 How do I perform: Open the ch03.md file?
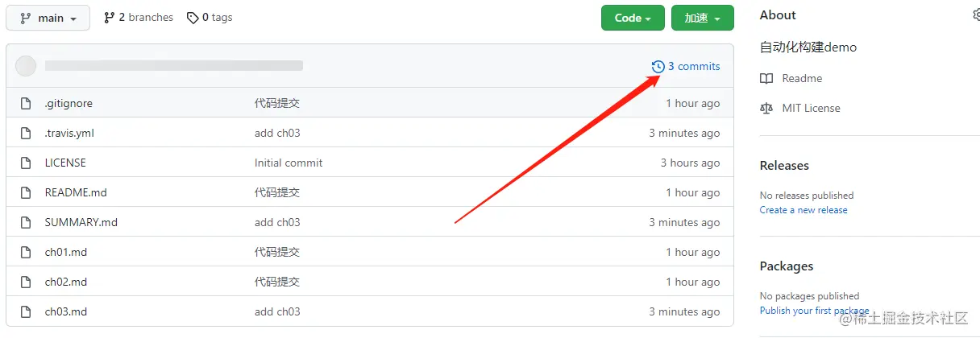coord(66,311)
